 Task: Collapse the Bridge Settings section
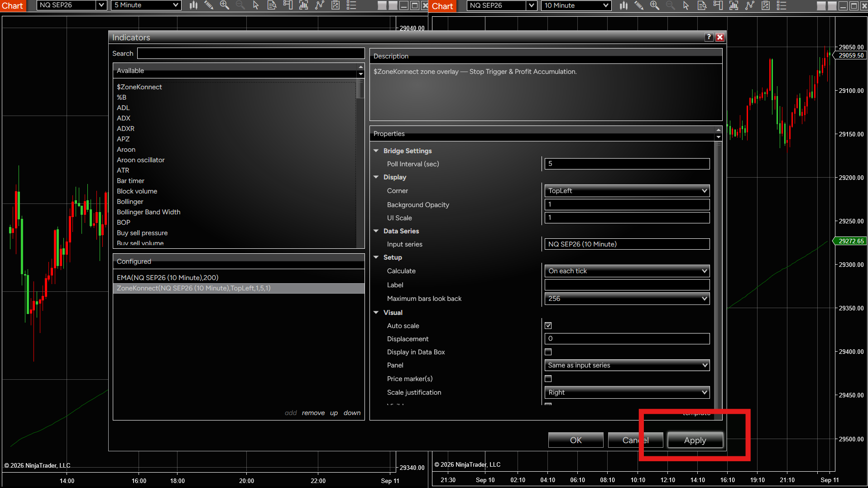[376, 151]
